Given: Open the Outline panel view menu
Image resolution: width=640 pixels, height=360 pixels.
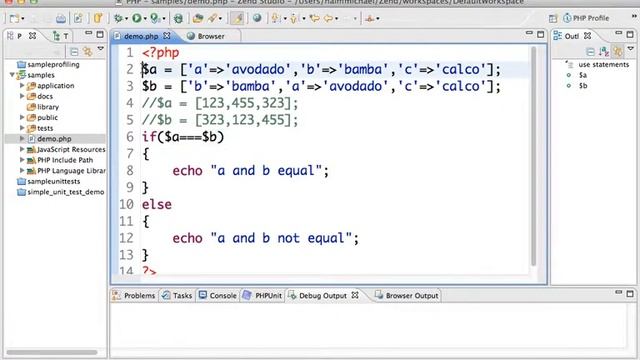Looking at the screenshot, I should pos(631,49).
